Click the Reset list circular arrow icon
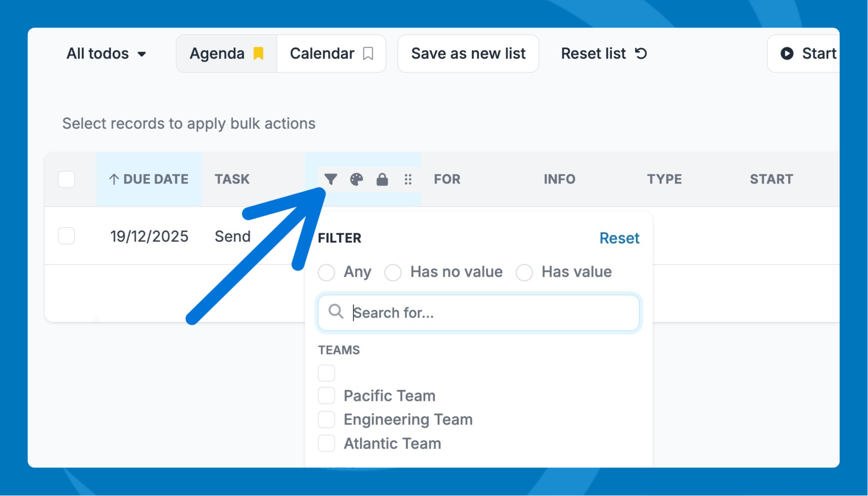This screenshot has width=868, height=496. [x=641, y=54]
